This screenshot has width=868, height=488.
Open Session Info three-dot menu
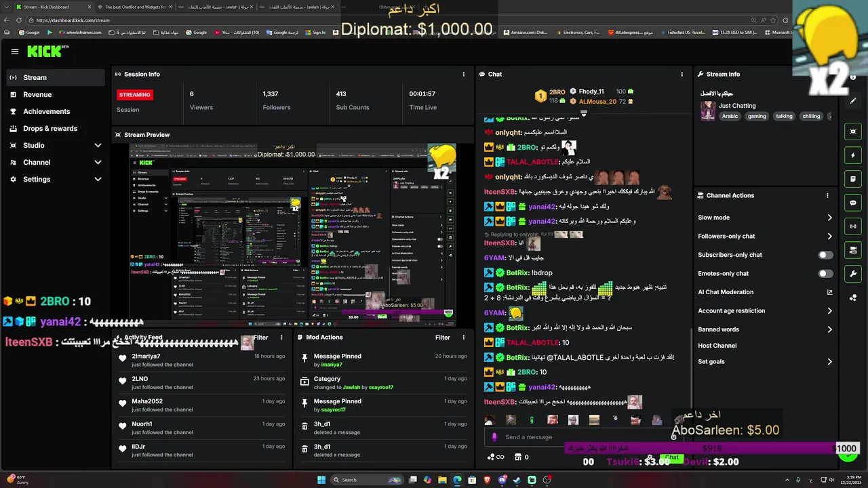click(x=464, y=74)
